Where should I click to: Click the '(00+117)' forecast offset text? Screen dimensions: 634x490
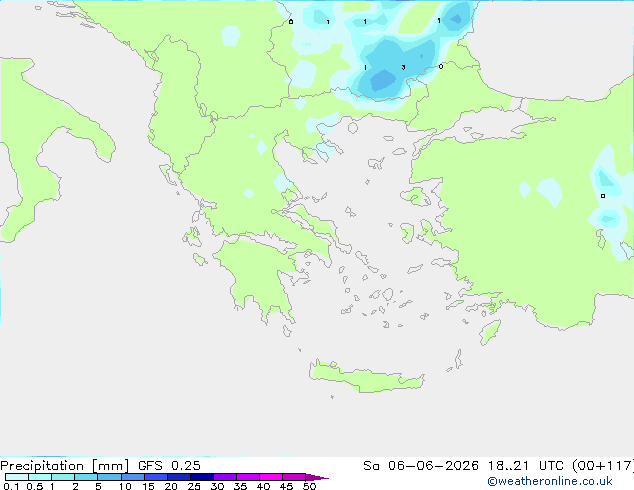tap(603, 466)
